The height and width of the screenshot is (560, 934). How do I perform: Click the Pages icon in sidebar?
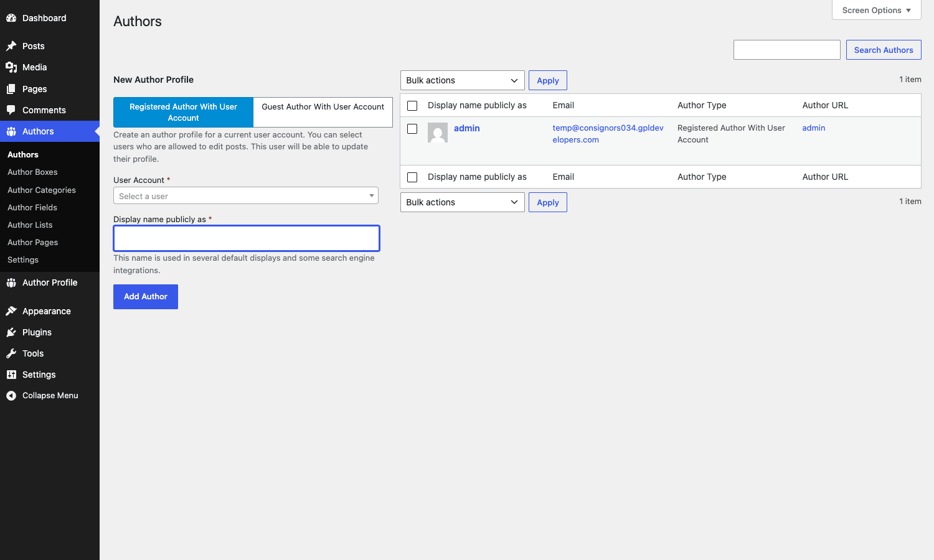click(x=11, y=89)
